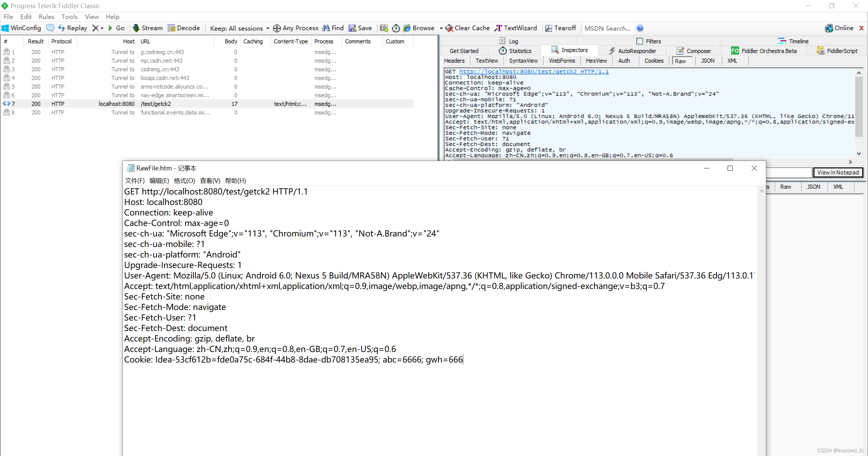The height and width of the screenshot is (456, 868).
Task: Click the MSDN Search help question mark icon
Action: [640, 28]
